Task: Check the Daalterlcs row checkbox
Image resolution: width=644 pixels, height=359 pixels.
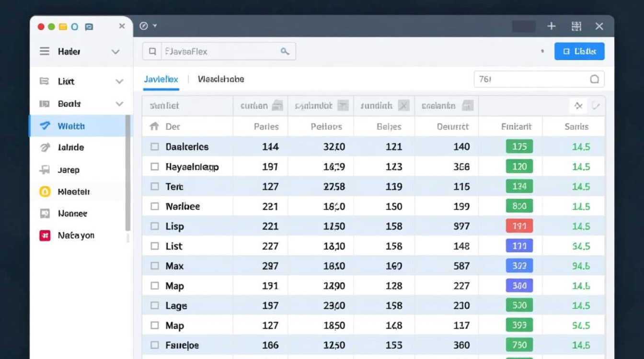Action: 155,146
